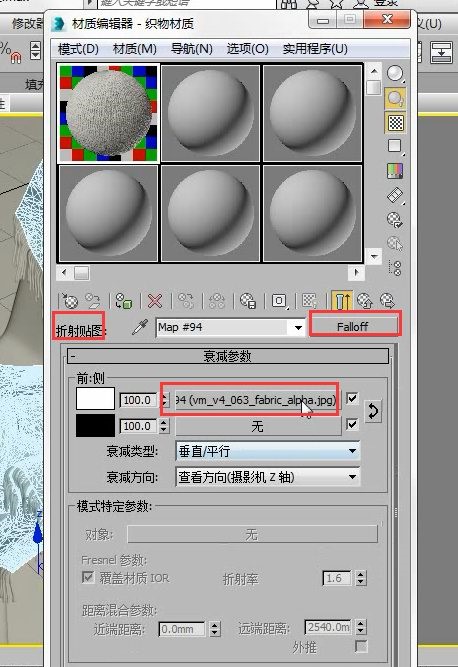The height and width of the screenshot is (667, 458).
Task: Open the 材质(M) menu
Action: pyautogui.click(x=134, y=49)
